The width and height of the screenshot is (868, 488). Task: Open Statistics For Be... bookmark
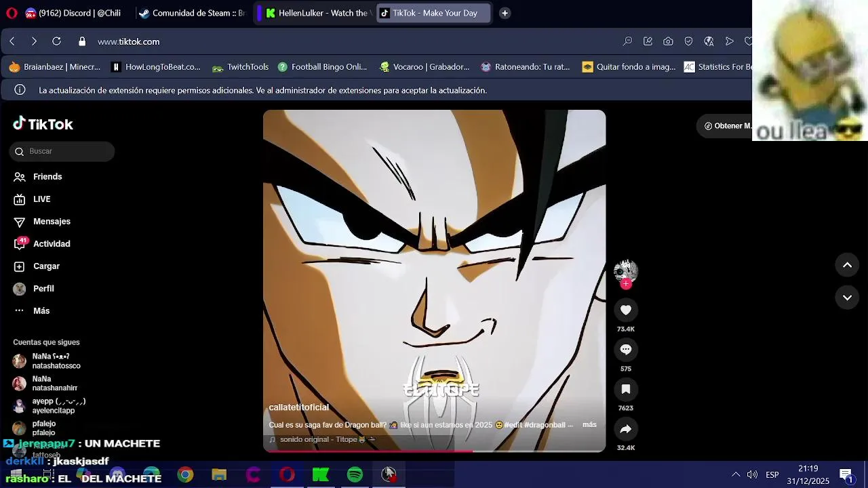click(x=718, y=66)
